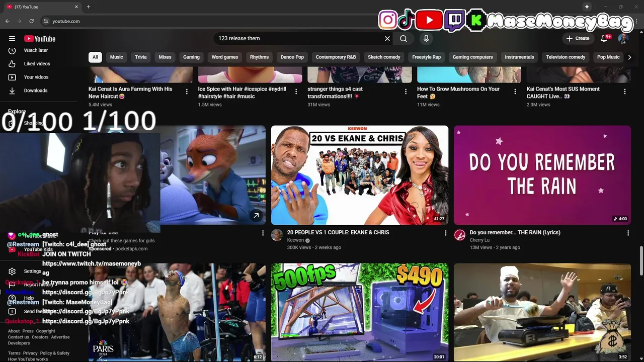Go to the YouTube home logo
Viewport: 644px width, 362px height.
coord(40,39)
